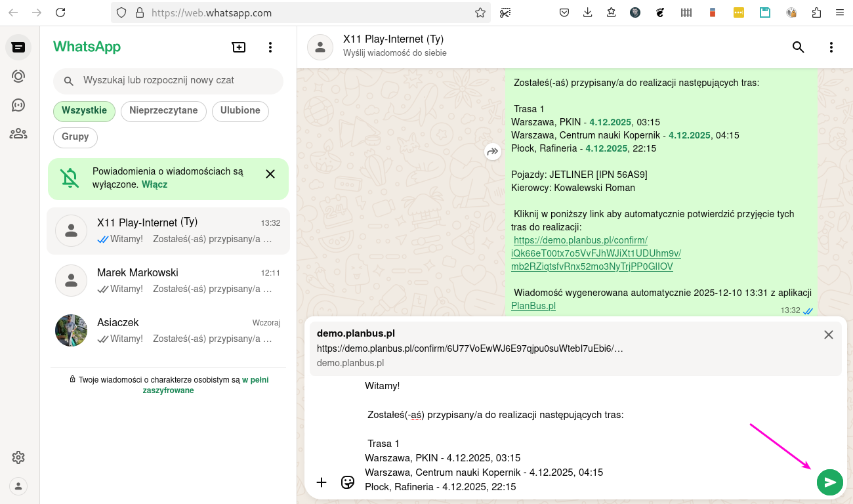Click the plus attach icon
The image size is (853, 504).
click(322, 482)
